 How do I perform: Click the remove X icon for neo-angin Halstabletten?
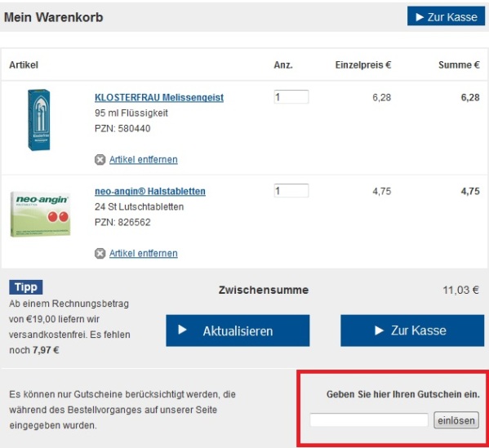100,254
